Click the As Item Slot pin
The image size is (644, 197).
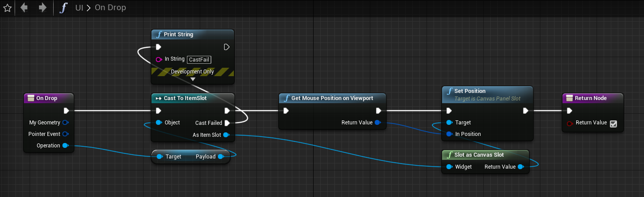(226, 135)
